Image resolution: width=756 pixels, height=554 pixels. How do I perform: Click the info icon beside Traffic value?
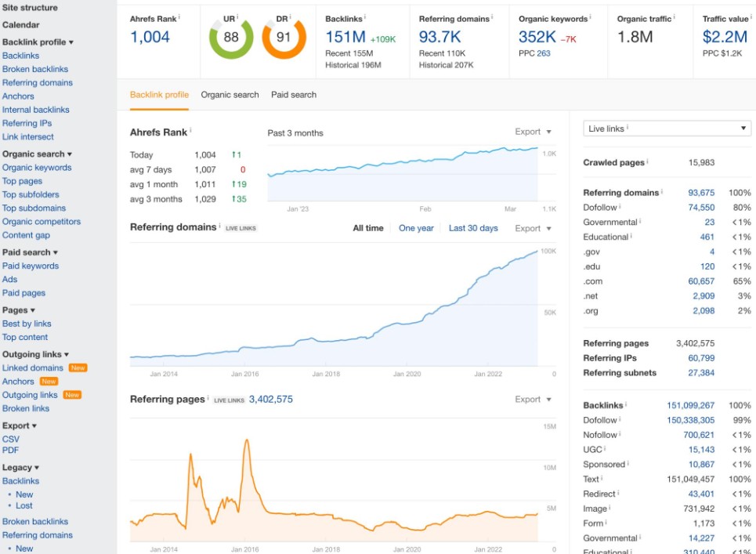751,17
